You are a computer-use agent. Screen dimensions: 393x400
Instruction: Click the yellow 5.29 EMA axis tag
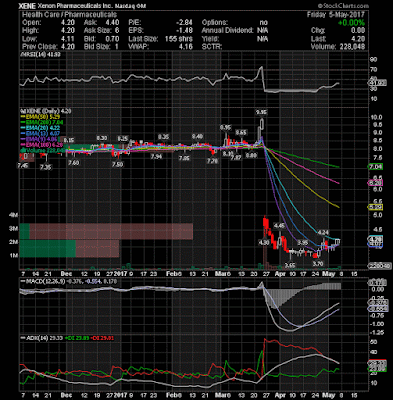click(x=375, y=207)
